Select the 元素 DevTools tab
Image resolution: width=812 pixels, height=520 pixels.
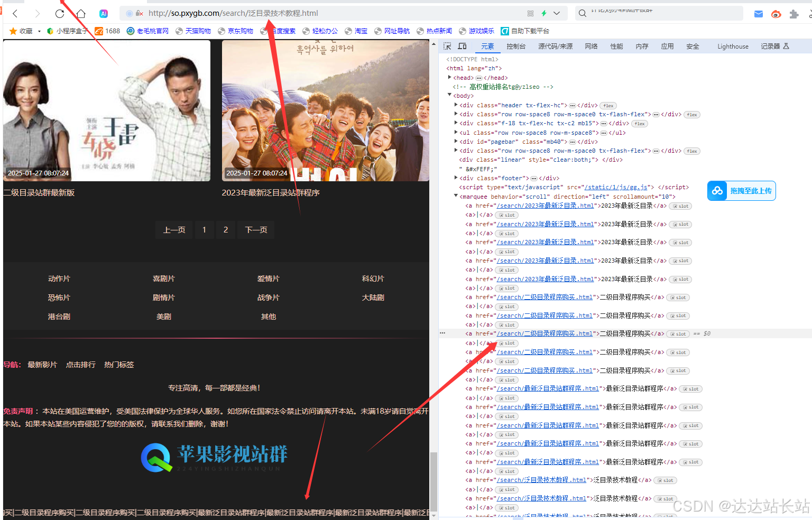(487, 47)
